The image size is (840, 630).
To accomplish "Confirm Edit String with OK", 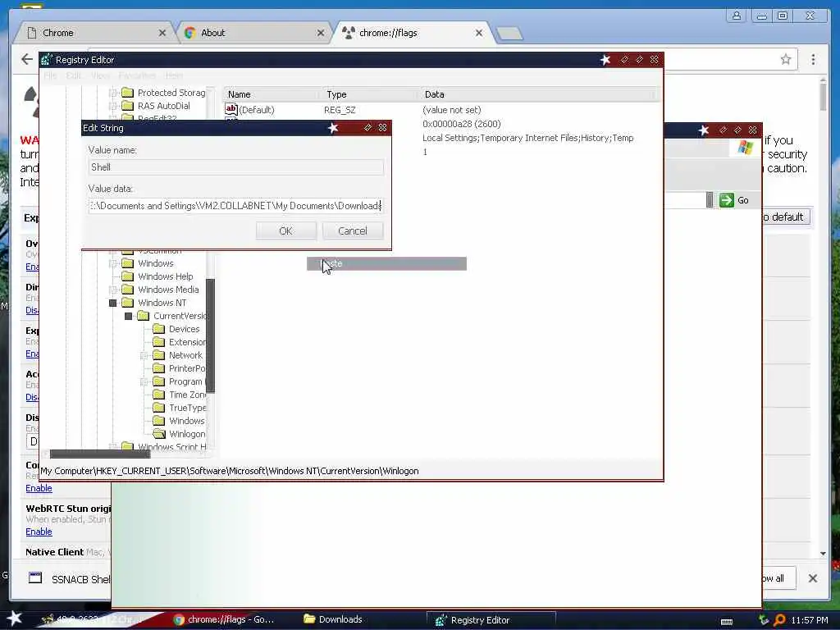I will [x=286, y=231].
